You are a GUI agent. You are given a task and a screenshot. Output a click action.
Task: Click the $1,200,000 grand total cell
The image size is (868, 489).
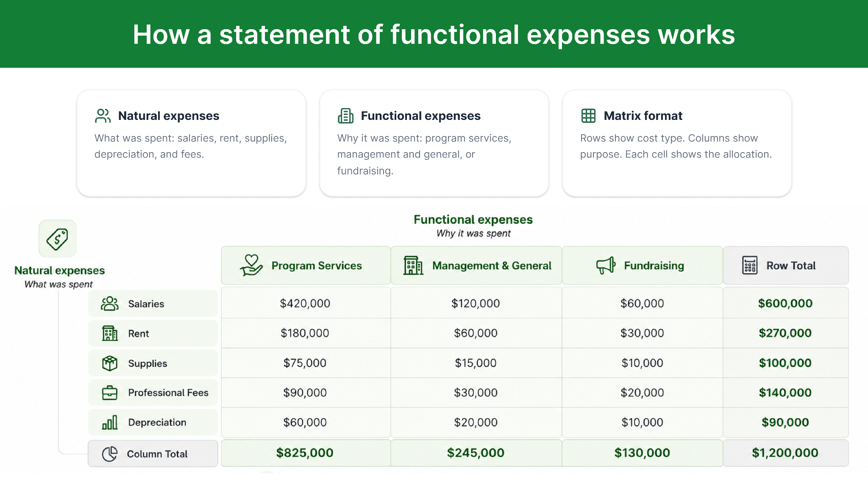coord(785,453)
